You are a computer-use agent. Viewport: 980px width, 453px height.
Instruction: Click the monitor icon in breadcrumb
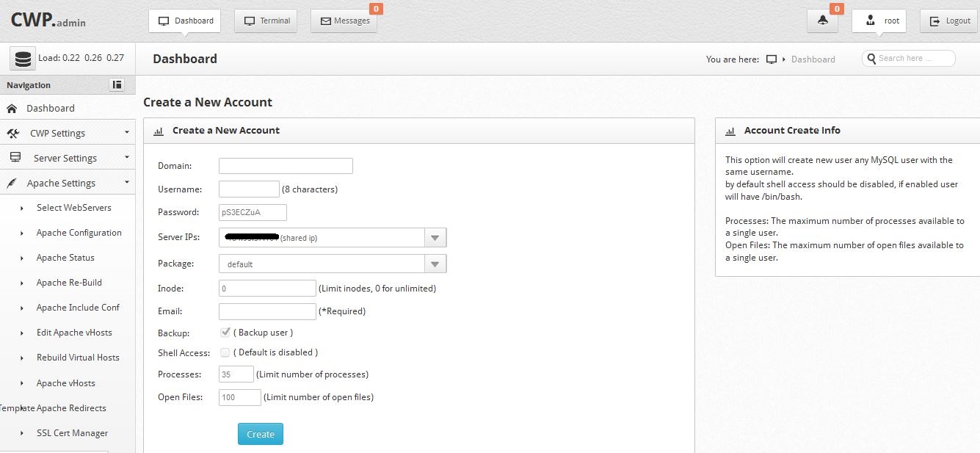tap(771, 59)
